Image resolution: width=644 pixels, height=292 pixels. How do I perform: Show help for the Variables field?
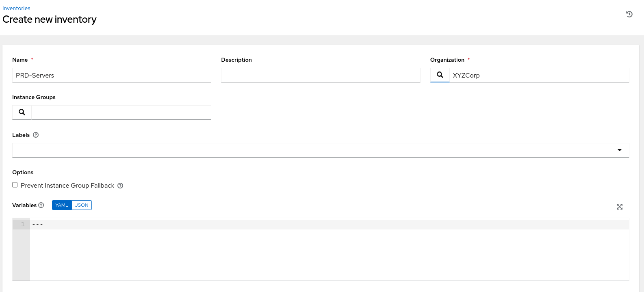point(41,205)
